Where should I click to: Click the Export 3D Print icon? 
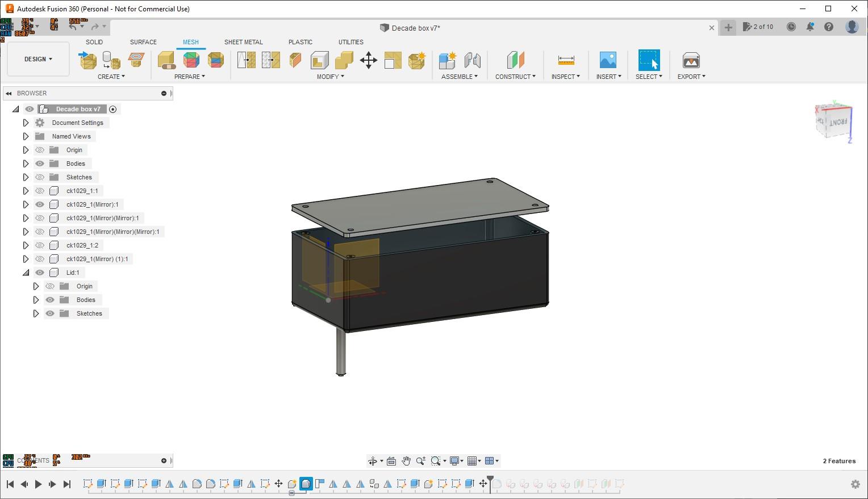(691, 60)
